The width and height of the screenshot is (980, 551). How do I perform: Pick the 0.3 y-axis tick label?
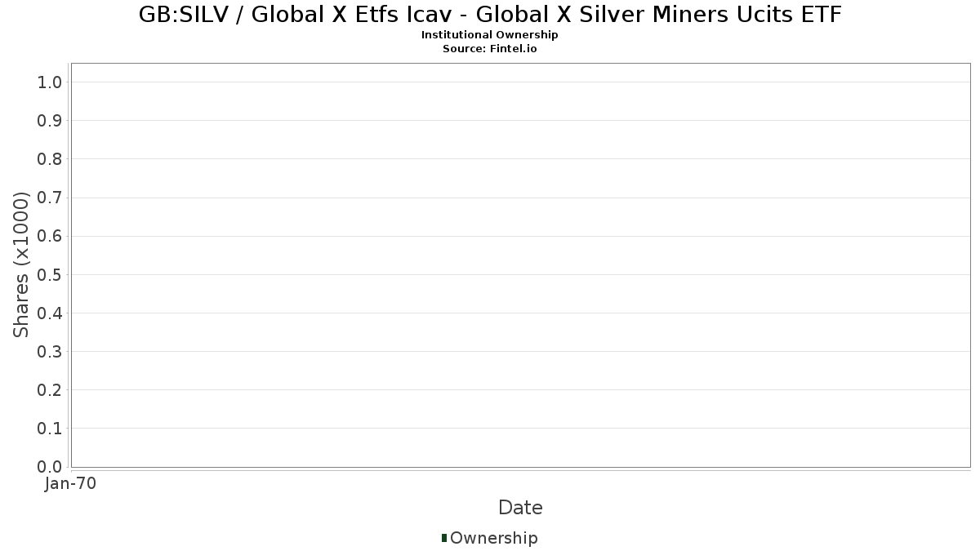point(50,351)
